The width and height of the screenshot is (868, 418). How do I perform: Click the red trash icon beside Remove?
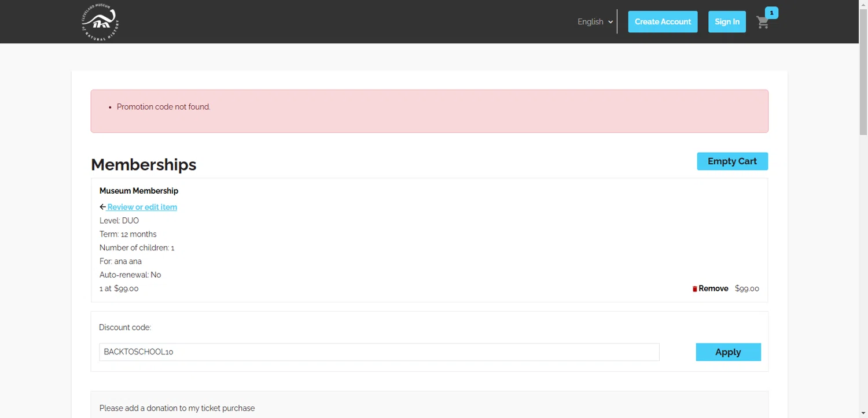695,289
